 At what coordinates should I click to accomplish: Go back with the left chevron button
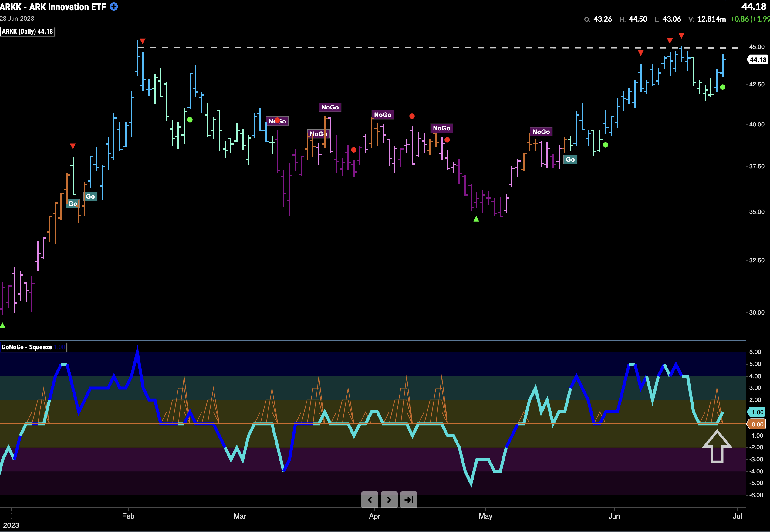370,500
